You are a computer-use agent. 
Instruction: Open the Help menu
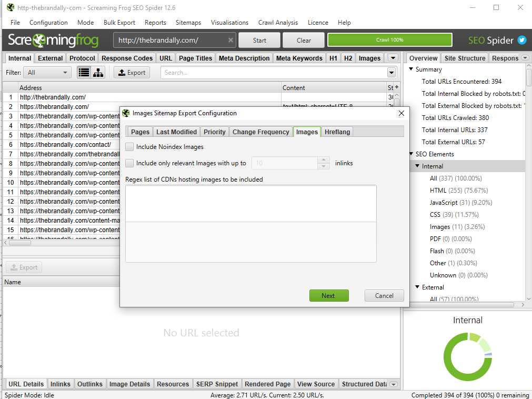click(x=344, y=23)
